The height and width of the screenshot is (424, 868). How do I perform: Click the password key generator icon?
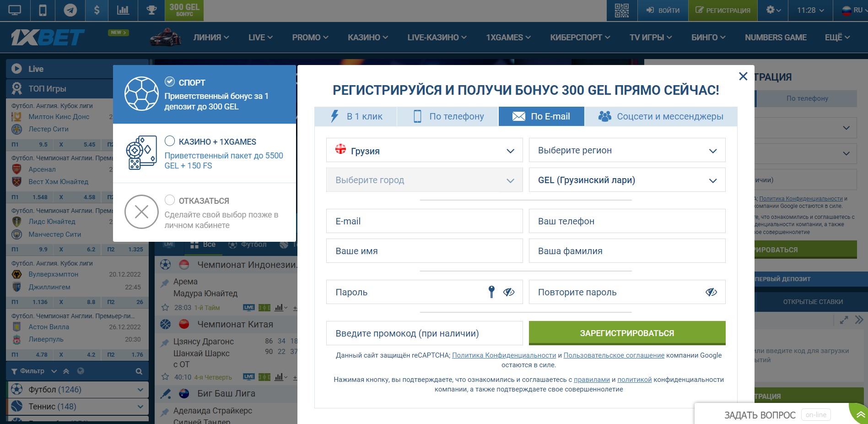click(491, 292)
